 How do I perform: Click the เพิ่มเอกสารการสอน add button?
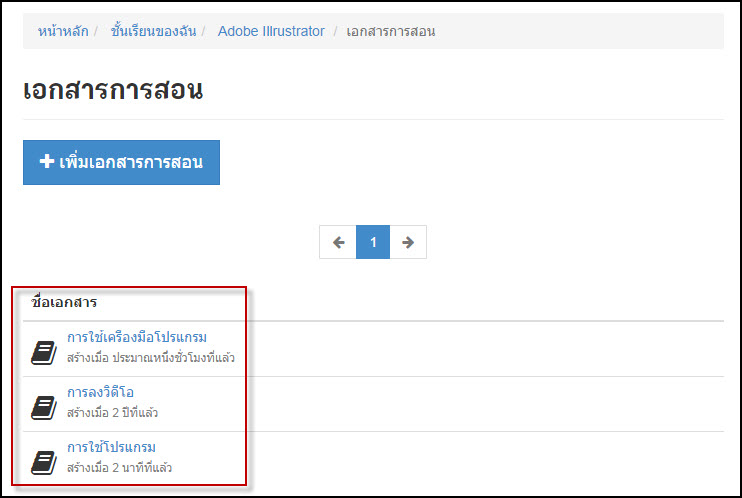(121, 162)
